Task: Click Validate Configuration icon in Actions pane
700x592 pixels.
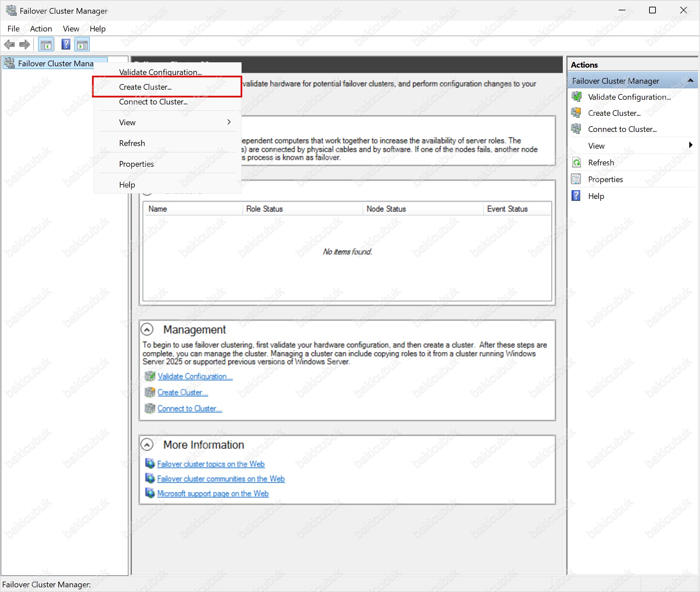Action: pyautogui.click(x=576, y=97)
